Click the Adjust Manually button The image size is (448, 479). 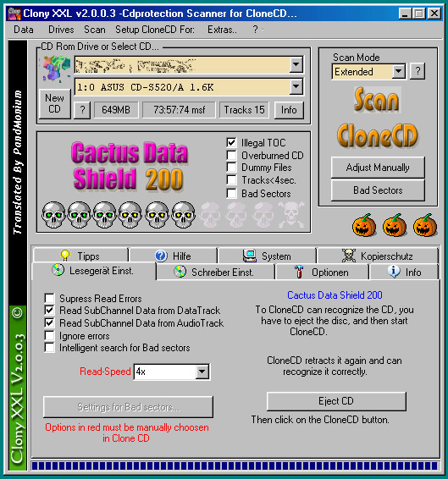pyautogui.click(x=378, y=168)
